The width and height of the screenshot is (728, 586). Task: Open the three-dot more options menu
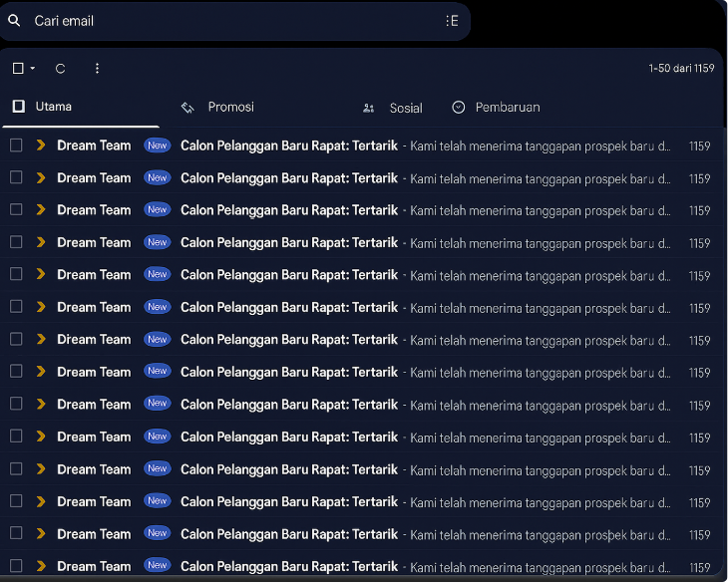[97, 69]
